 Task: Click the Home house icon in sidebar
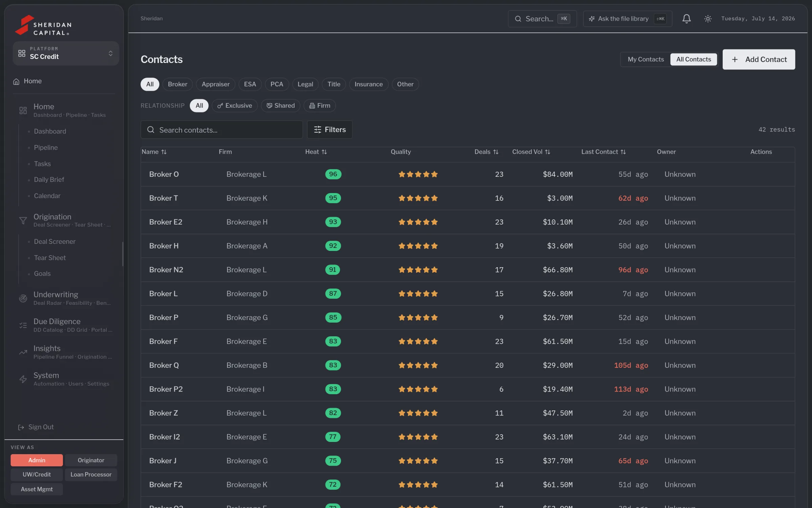[x=16, y=81]
